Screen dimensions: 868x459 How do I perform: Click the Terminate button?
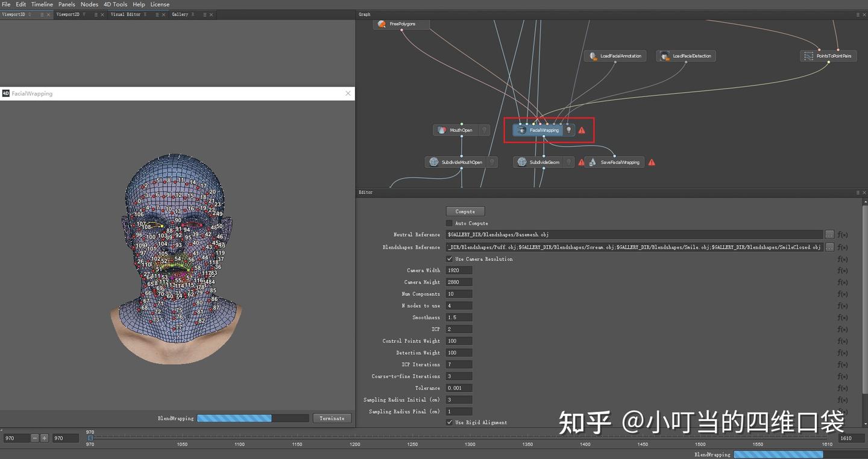click(332, 418)
